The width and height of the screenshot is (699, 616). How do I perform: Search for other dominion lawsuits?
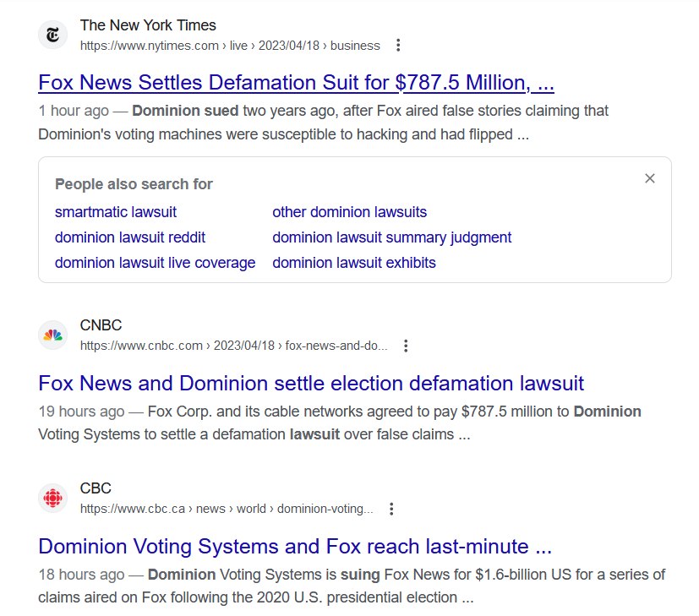point(349,212)
